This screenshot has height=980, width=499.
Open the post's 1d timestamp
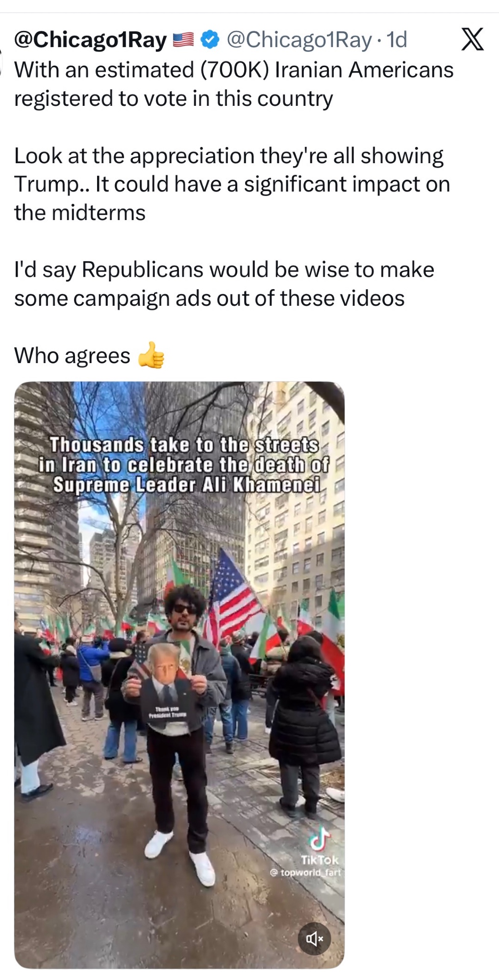click(x=397, y=40)
